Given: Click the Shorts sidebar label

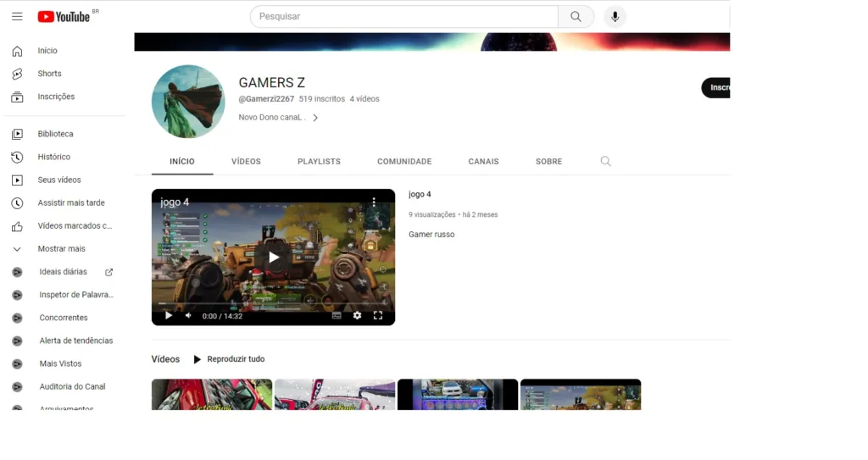Looking at the screenshot, I should [49, 74].
